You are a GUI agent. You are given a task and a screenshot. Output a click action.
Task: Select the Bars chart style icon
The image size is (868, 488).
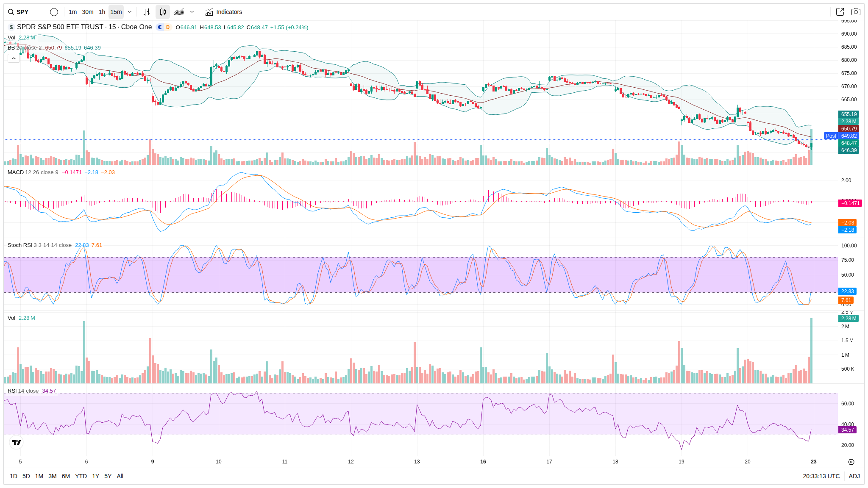(x=147, y=12)
